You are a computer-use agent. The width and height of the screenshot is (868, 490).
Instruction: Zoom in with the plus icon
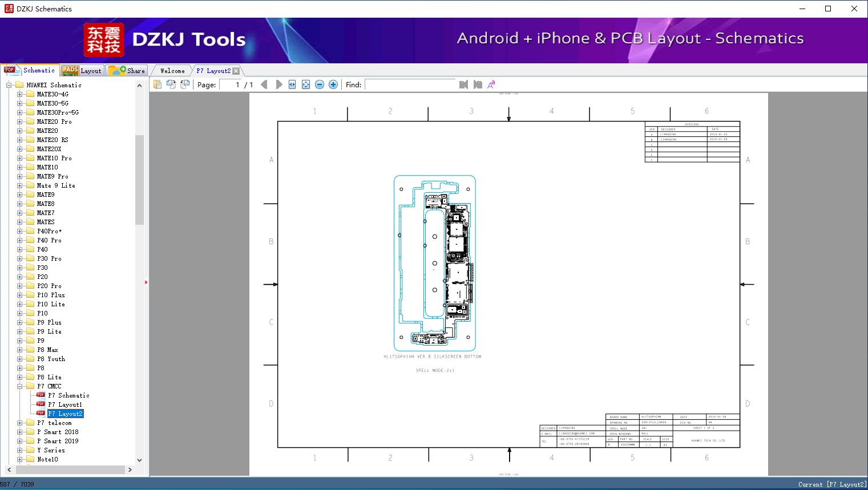pyautogui.click(x=333, y=84)
